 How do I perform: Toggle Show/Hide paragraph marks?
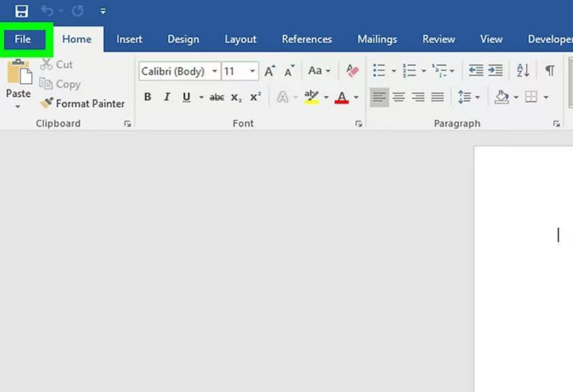(549, 70)
